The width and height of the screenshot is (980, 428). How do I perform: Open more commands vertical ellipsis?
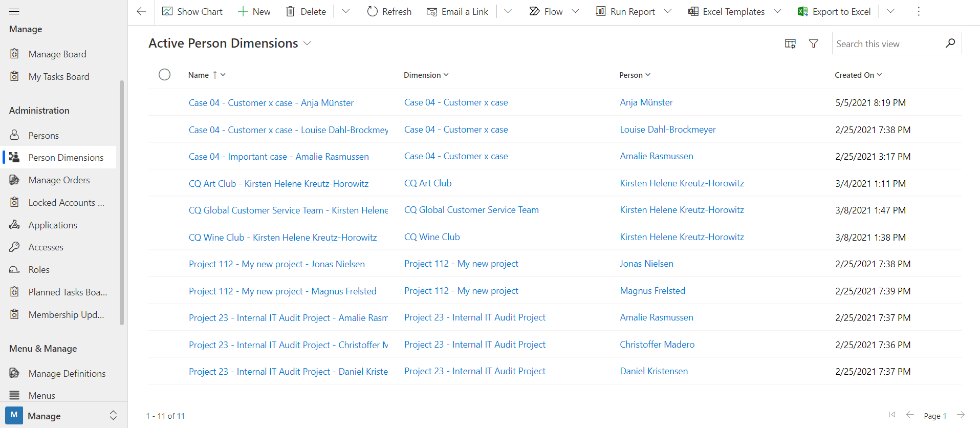point(919,11)
